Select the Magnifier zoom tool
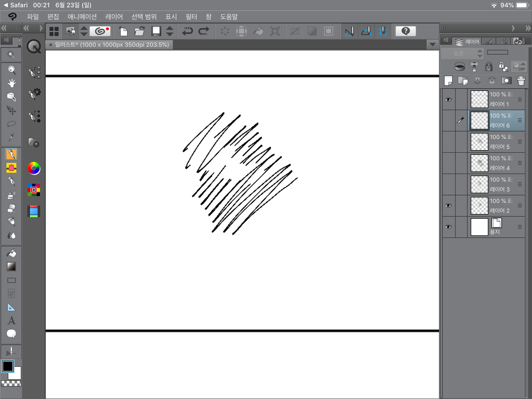The height and width of the screenshot is (399, 532). point(11,69)
